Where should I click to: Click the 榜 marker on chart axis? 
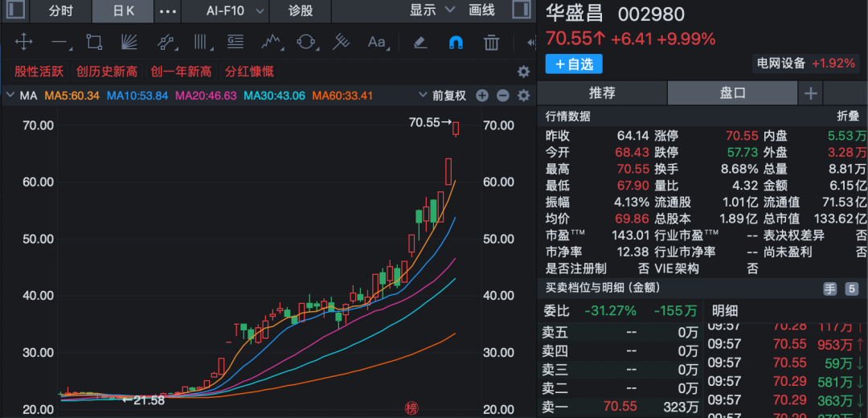(x=411, y=408)
